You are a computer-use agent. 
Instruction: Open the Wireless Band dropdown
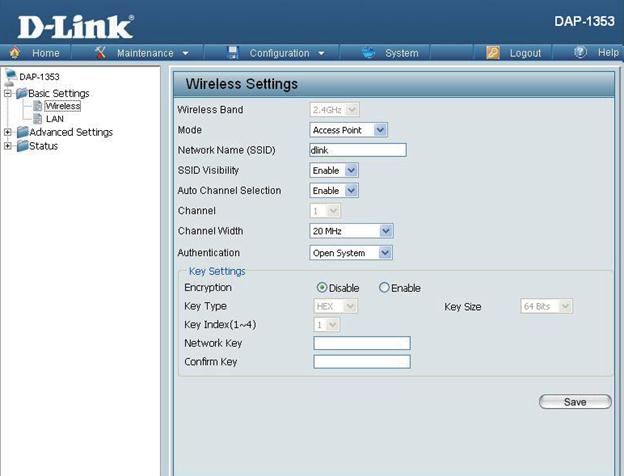point(334,109)
